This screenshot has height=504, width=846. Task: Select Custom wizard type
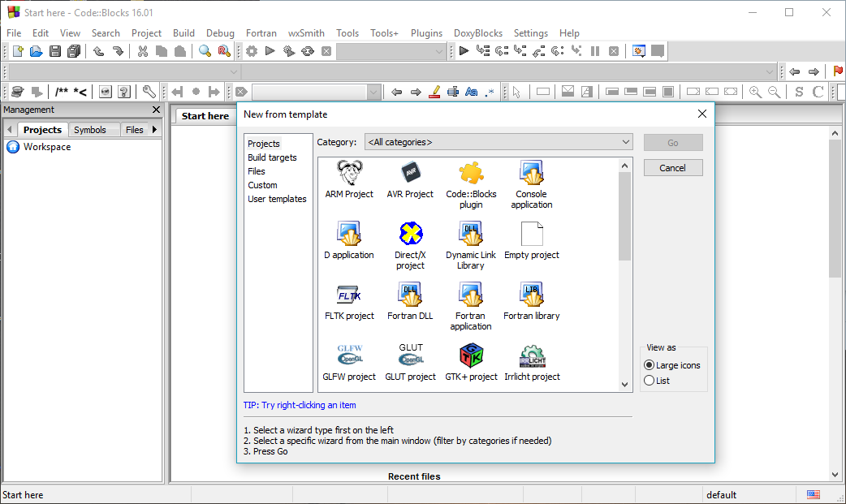pos(262,185)
